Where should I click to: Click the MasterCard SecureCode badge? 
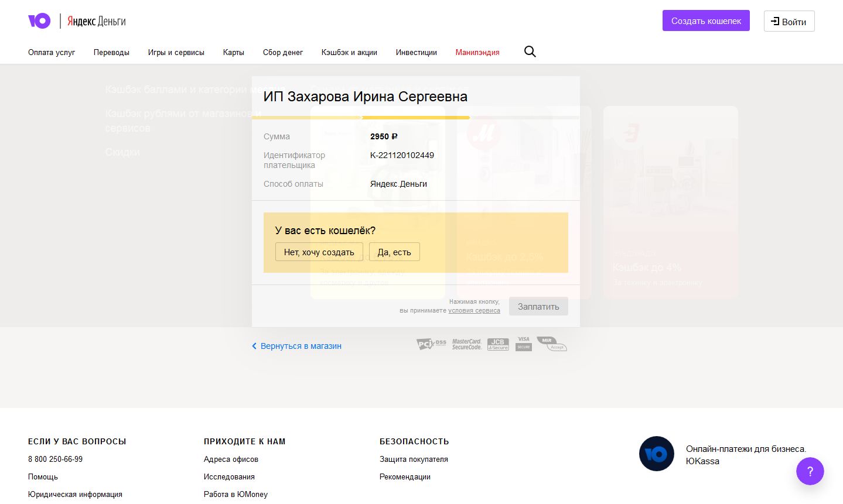click(467, 344)
